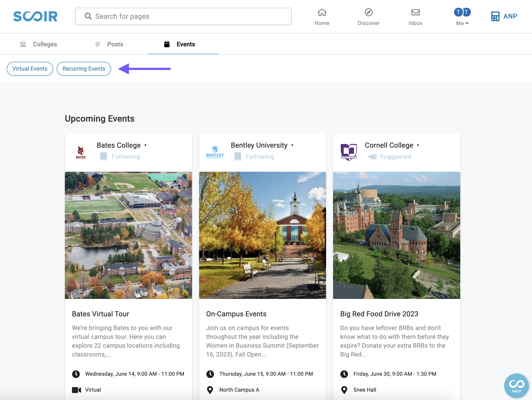Click the video camera icon beside Virtual

[76, 390]
